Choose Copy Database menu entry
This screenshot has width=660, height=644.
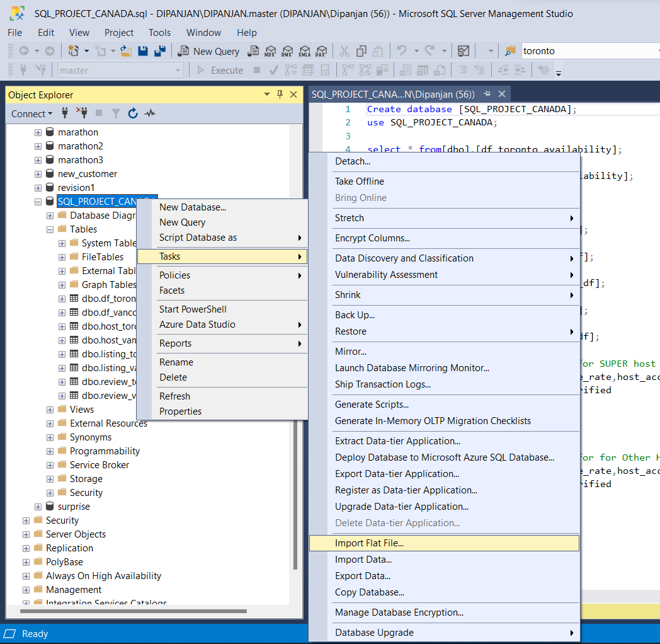444,592
